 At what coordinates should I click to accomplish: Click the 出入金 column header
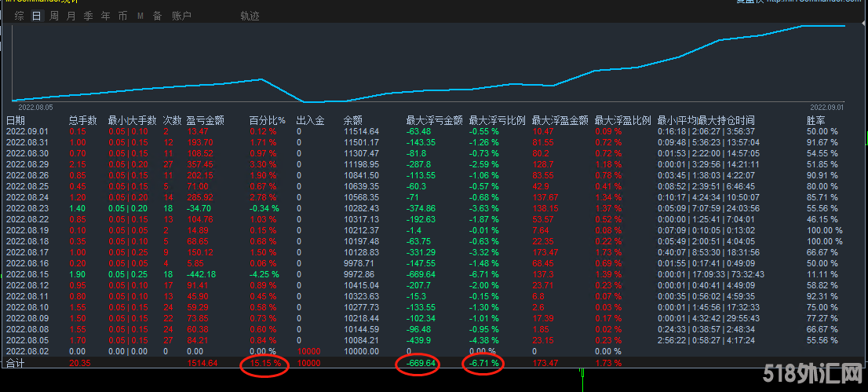311,120
